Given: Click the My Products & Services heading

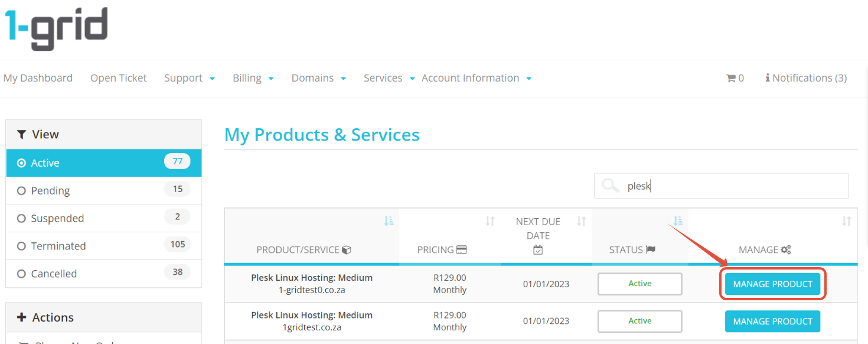Looking at the screenshot, I should tap(322, 135).
